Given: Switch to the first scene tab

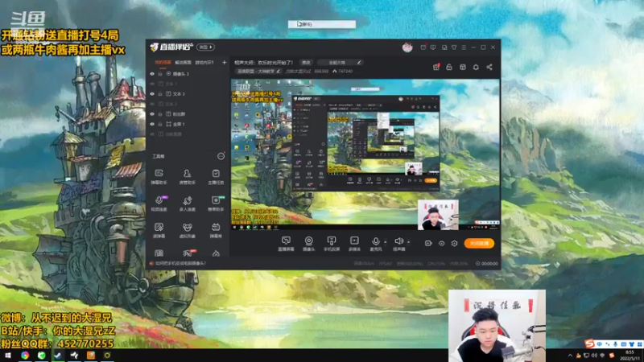Looking at the screenshot, I should click(163, 63).
